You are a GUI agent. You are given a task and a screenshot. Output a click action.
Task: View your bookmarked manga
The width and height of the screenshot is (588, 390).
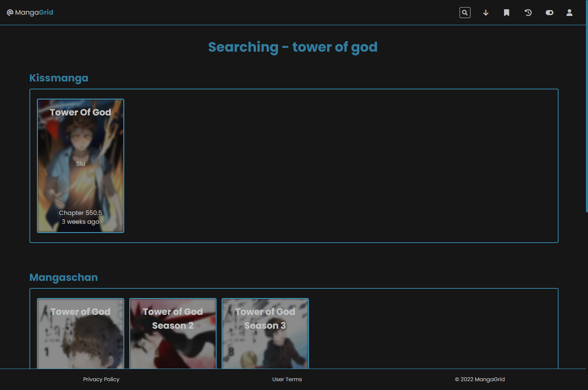507,13
